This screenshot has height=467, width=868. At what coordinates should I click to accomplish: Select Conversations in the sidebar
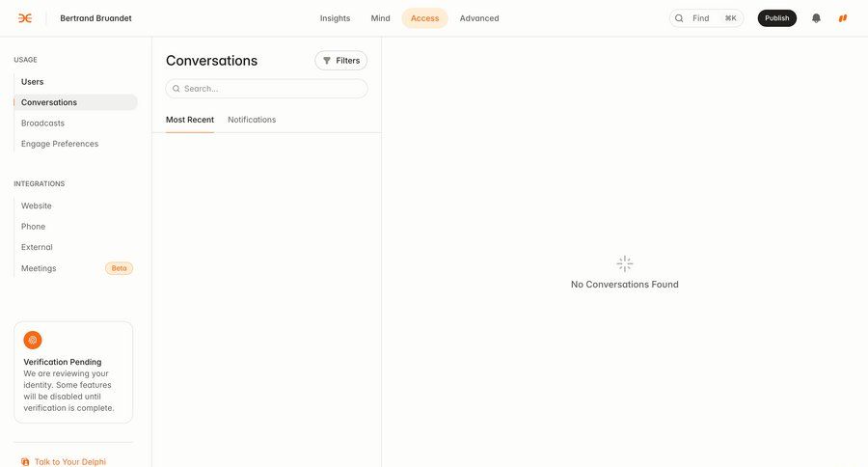click(76, 102)
